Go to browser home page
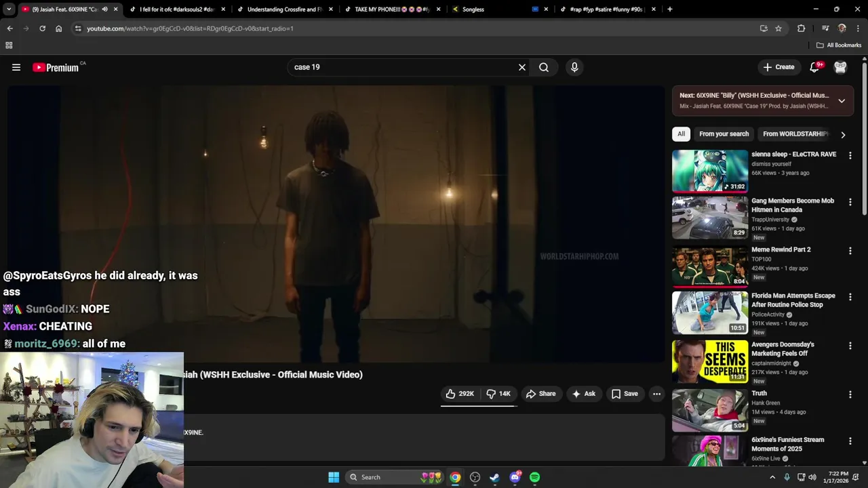Image resolution: width=868 pixels, height=488 pixels. point(58,28)
